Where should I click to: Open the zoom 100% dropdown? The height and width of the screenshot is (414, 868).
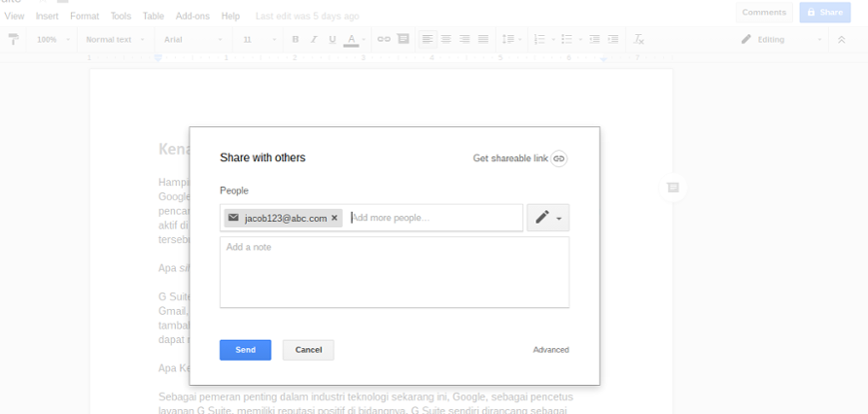(x=54, y=39)
